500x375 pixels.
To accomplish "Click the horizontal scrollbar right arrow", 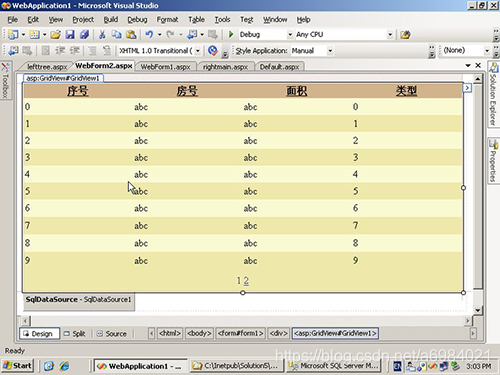I will 468,321.
